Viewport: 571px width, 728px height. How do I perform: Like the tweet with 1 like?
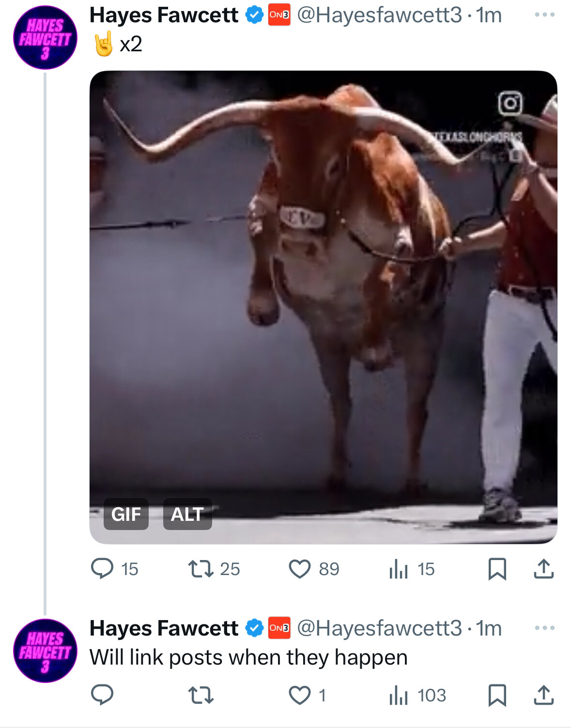(x=308, y=695)
